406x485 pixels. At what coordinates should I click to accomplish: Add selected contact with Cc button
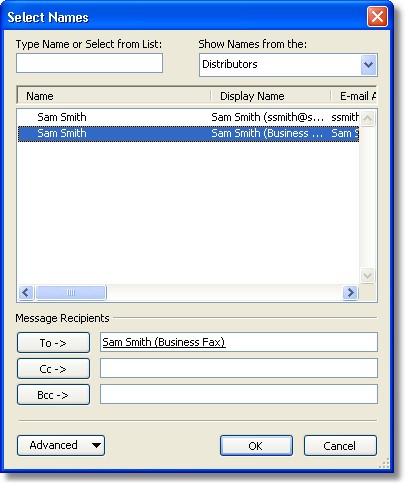[53, 369]
